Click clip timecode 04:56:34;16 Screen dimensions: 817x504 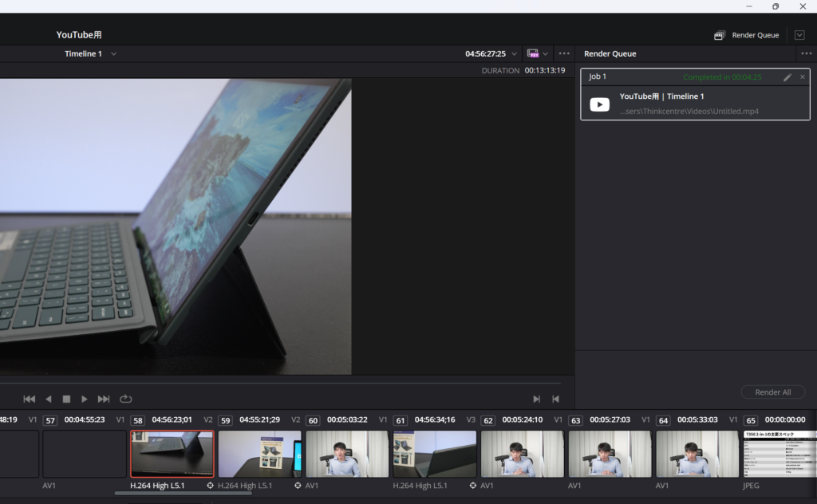coord(435,419)
